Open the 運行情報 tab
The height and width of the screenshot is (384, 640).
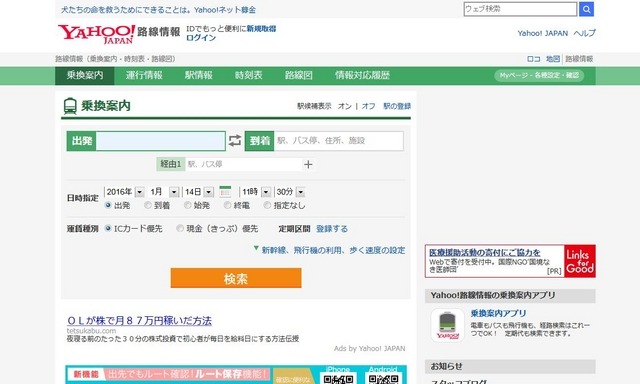144,75
